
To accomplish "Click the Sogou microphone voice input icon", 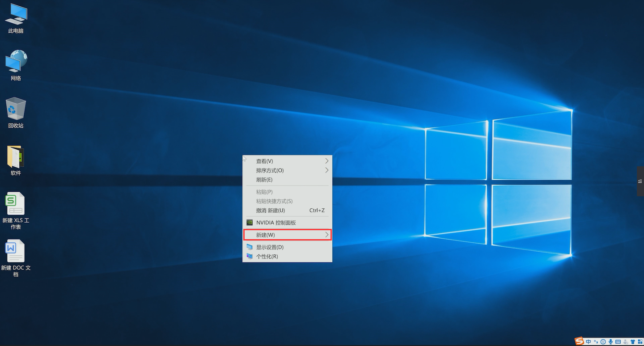I will (610, 342).
